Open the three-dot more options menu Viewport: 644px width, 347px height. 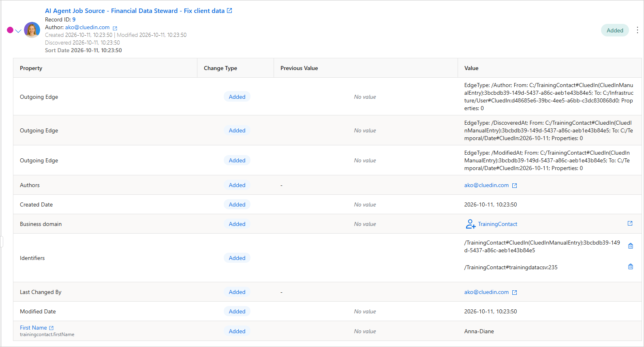pyautogui.click(x=637, y=30)
